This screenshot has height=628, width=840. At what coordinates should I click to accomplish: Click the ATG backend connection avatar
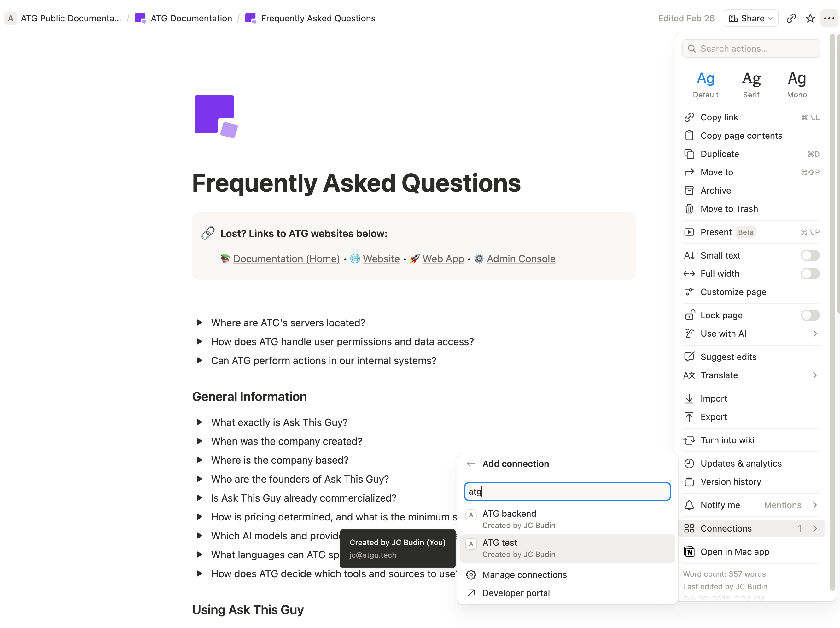[471, 515]
